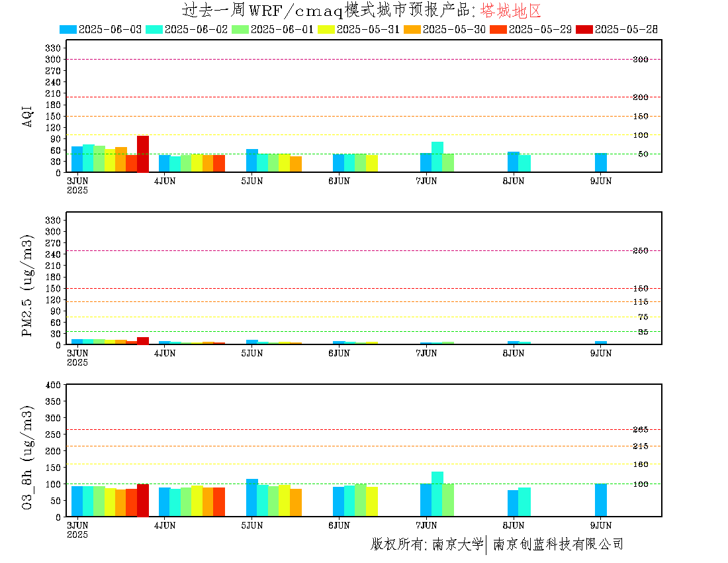Screen dimensions: 728x563
Task: Click the green 2025-06-01 legend swatch
Action: click(x=240, y=29)
